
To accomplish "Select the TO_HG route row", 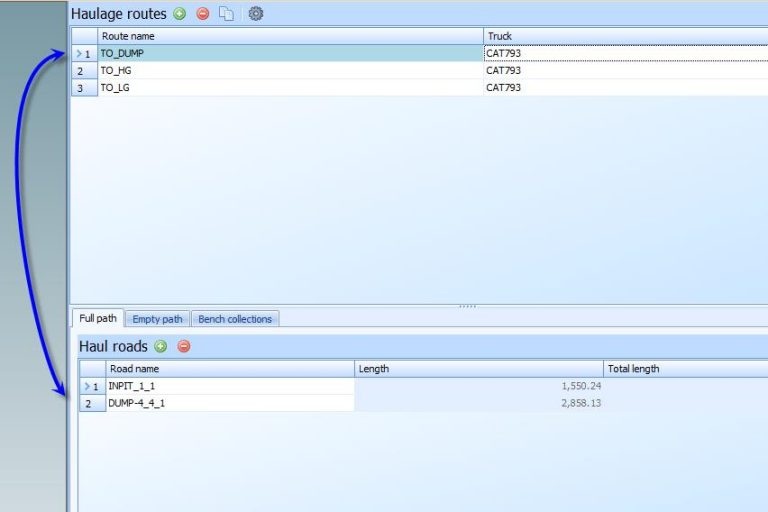I will [290, 71].
